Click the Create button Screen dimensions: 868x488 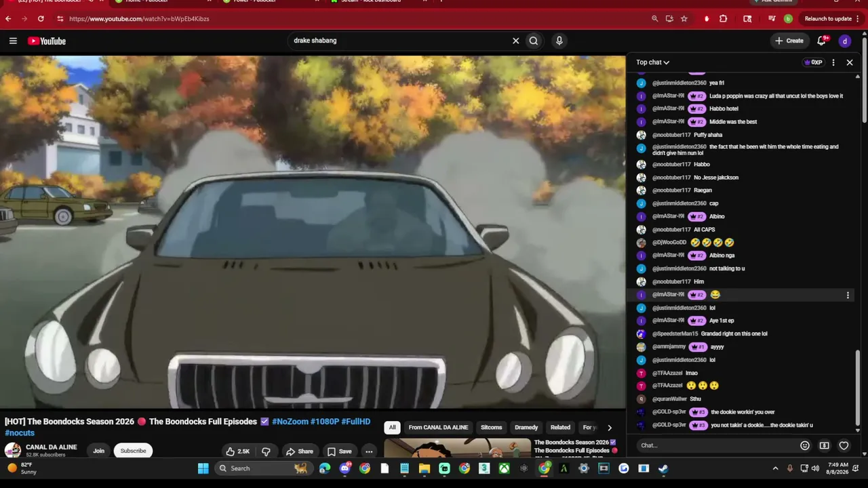tap(789, 41)
